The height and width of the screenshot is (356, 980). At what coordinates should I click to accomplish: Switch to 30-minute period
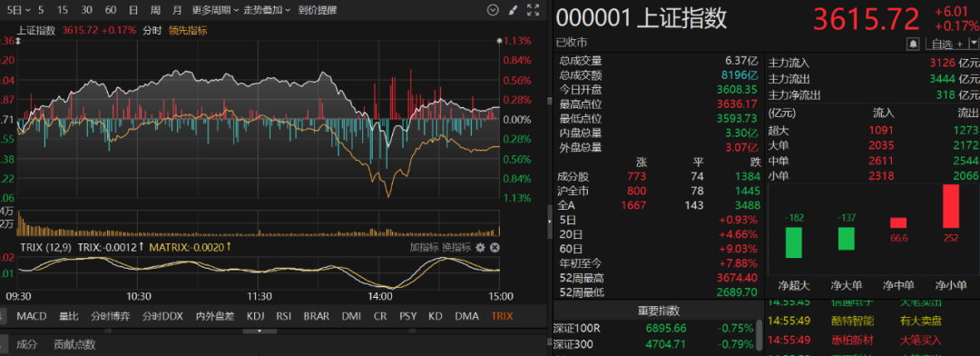coord(87,10)
